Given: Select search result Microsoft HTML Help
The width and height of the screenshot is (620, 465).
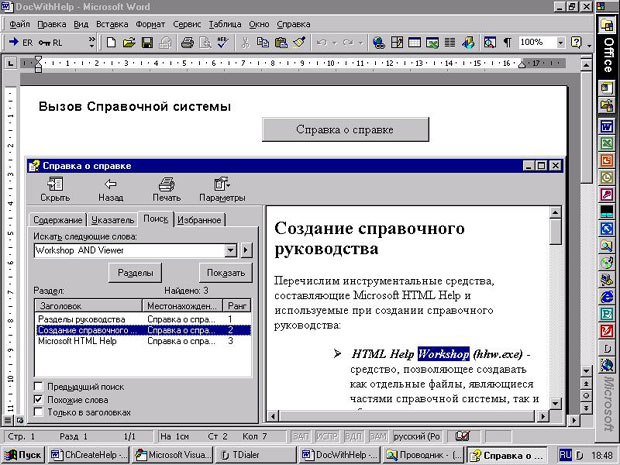Looking at the screenshot, I should tap(143, 341).
